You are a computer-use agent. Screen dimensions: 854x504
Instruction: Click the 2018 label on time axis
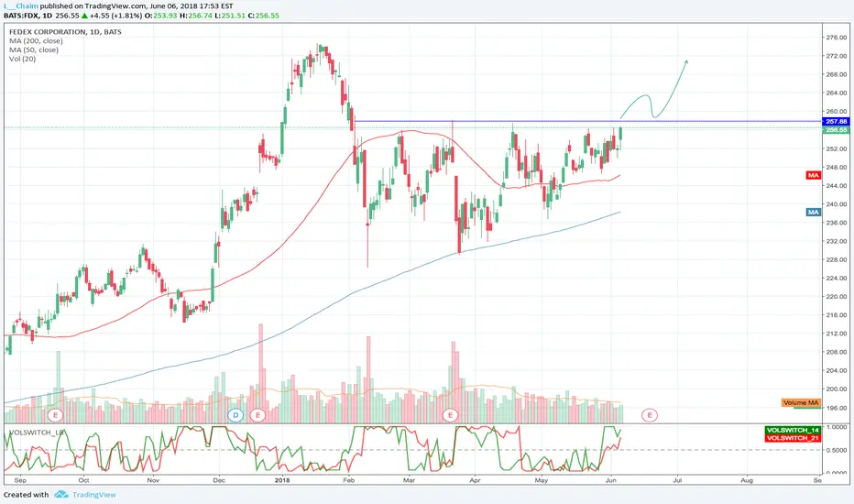[282, 480]
